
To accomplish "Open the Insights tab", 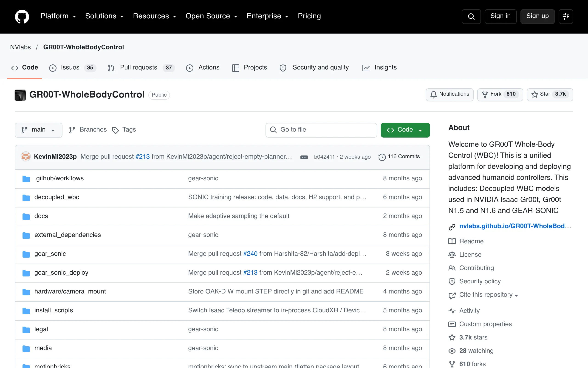I will (x=379, y=68).
